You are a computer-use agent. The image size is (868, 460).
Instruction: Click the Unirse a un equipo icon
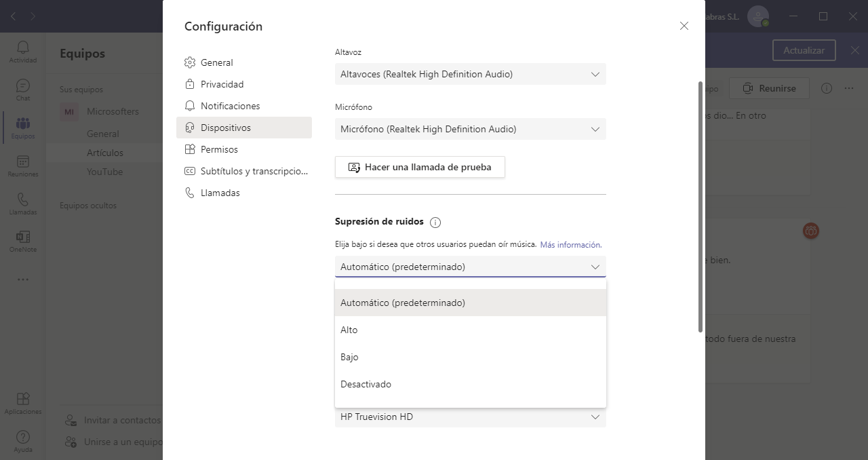click(71, 442)
